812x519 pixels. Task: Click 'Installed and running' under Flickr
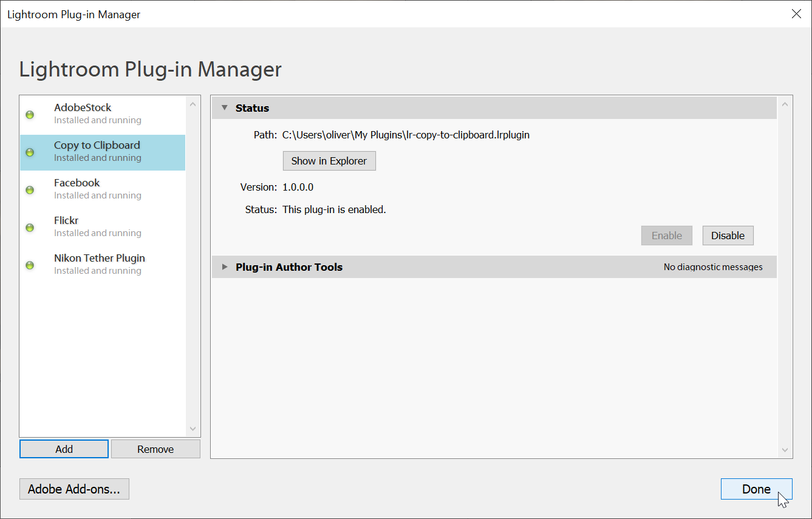point(98,233)
